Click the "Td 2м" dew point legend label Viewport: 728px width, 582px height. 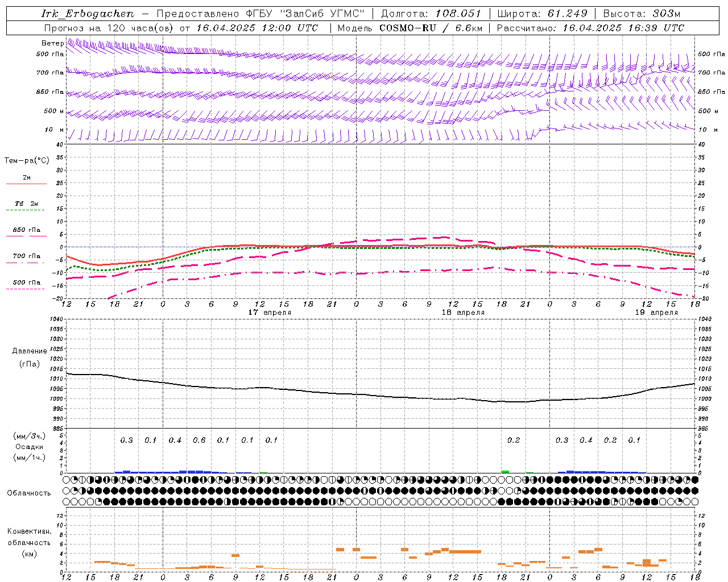point(26,203)
